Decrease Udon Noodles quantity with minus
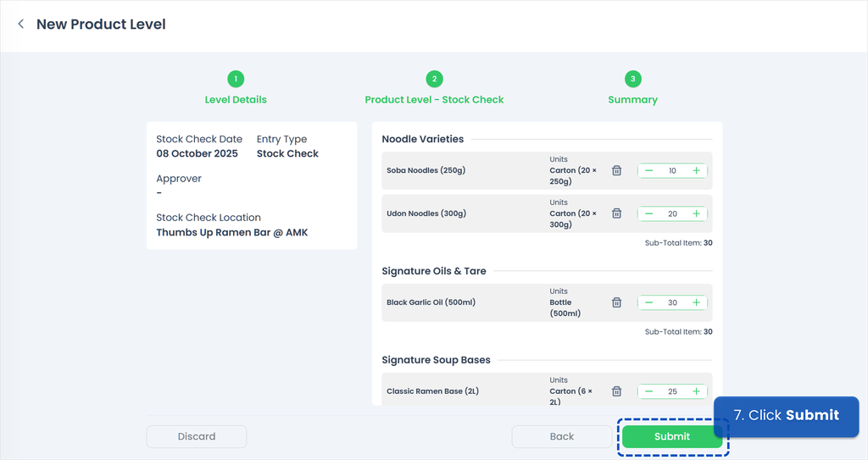The width and height of the screenshot is (868, 460). pos(648,213)
